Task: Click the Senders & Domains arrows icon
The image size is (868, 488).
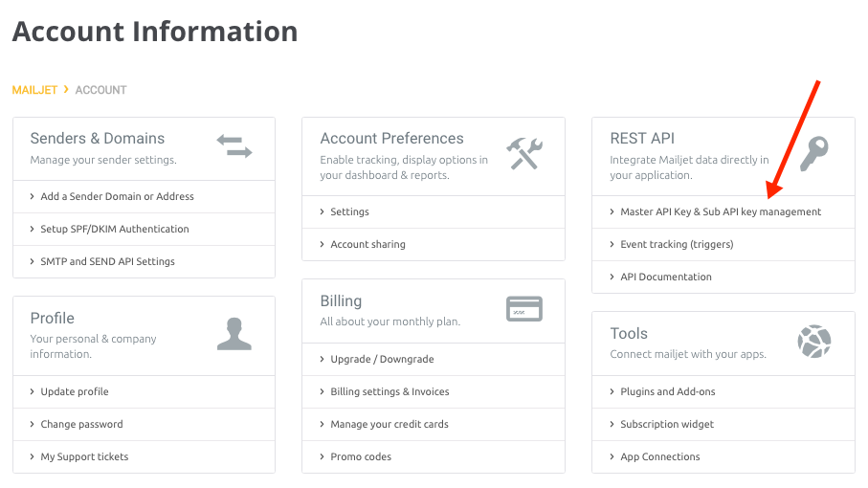Action: (x=234, y=146)
